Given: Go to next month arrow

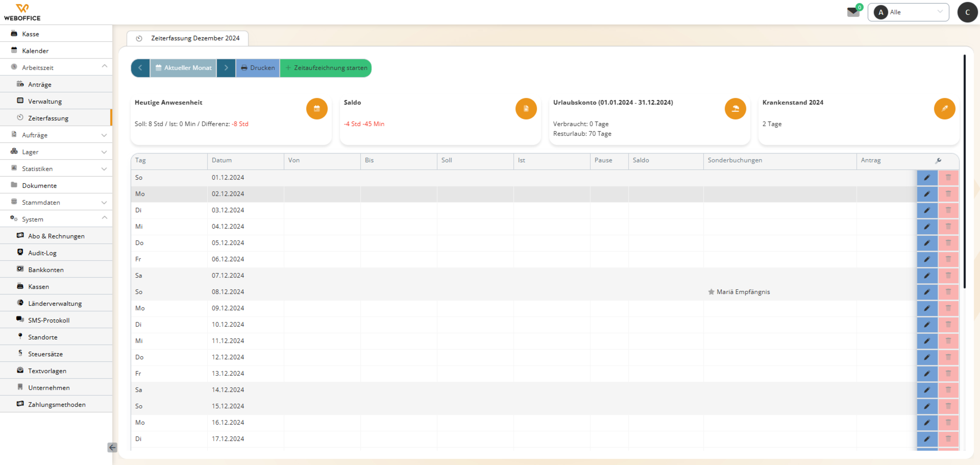Looking at the screenshot, I should [x=226, y=68].
